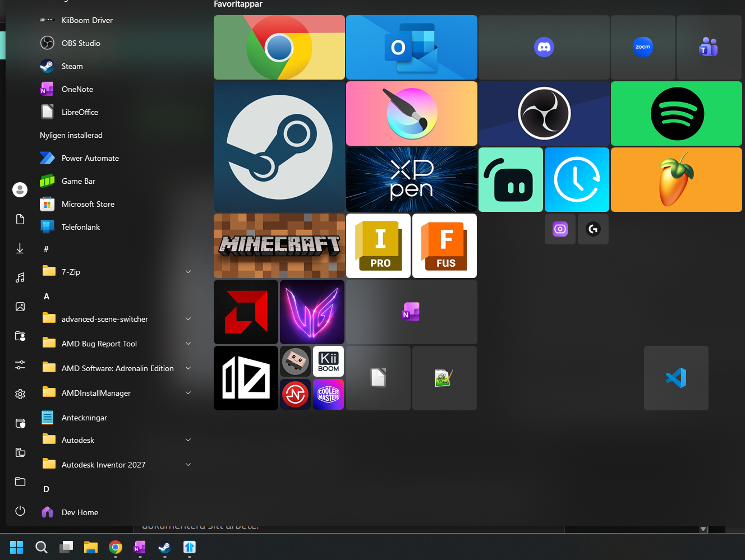The image size is (745, 560).
Task: Open Power Automate from the app list
Action: point(116,158)
